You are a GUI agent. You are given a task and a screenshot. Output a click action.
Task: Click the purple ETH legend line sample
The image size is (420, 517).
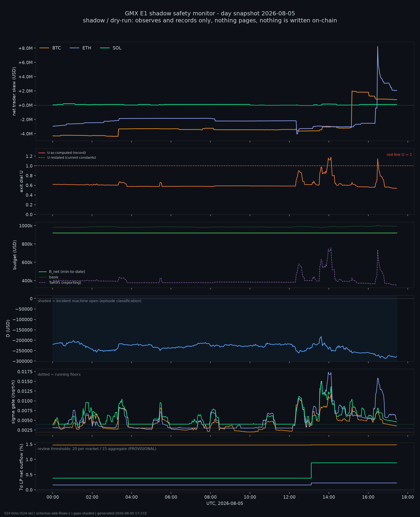[x=75, y=48]
